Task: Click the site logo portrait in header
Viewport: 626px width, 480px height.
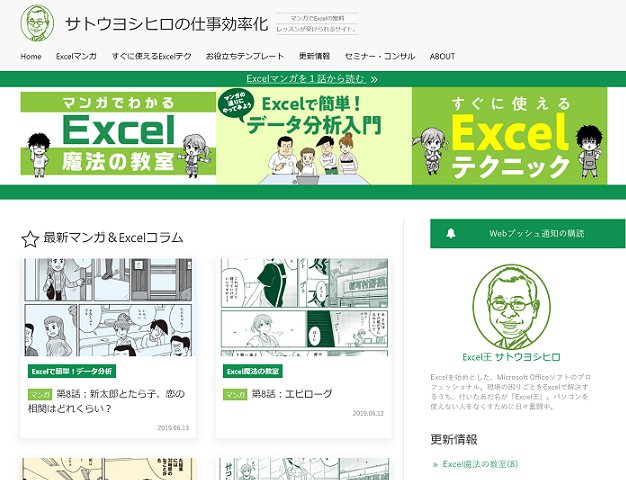Action: (x=37, y=23)
